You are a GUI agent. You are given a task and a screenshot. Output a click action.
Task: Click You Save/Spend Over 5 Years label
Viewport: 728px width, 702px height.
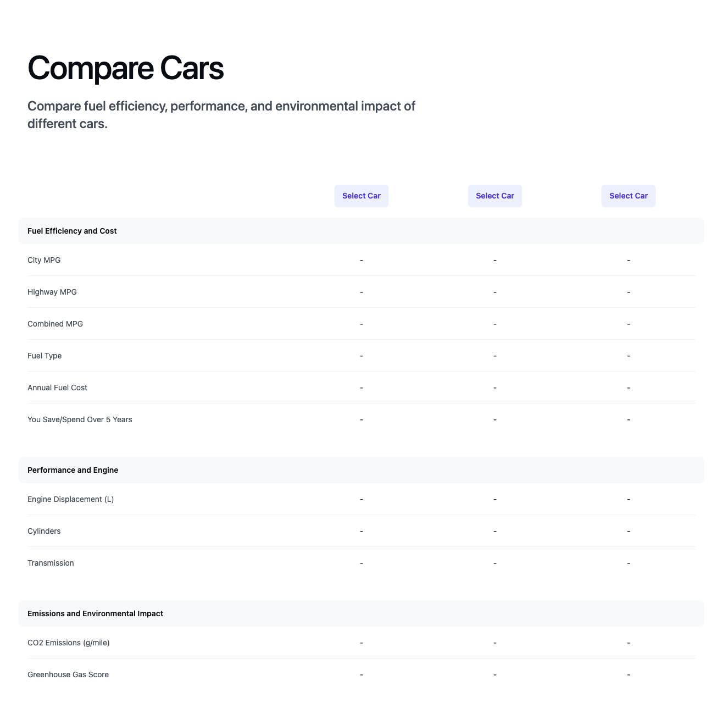(80, 419)
